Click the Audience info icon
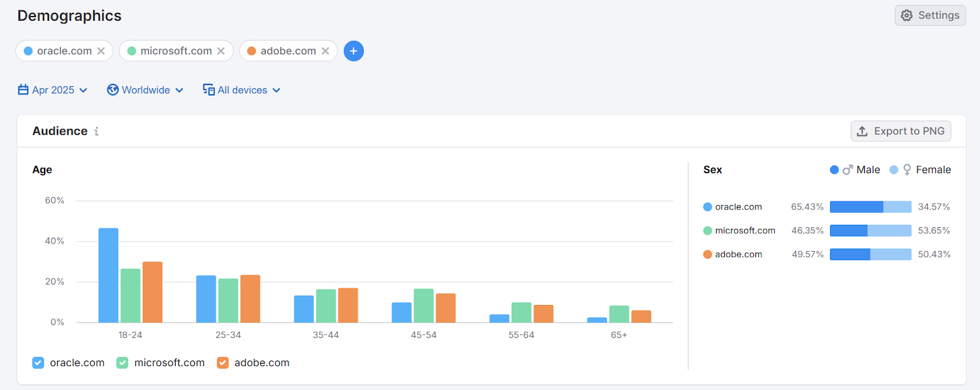 [x=96, y=131]
